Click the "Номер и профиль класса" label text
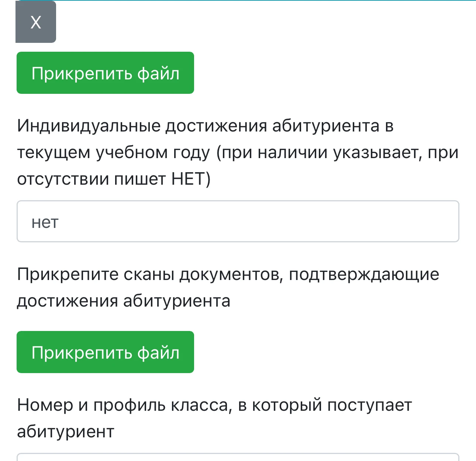Screen dimensions: 476x461 tap(214, 405)
